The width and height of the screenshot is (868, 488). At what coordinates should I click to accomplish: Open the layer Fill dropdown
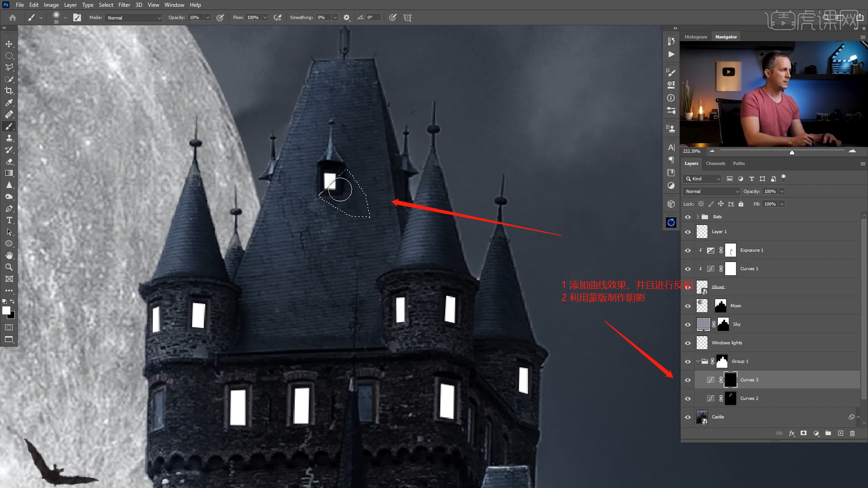[782, 204]
